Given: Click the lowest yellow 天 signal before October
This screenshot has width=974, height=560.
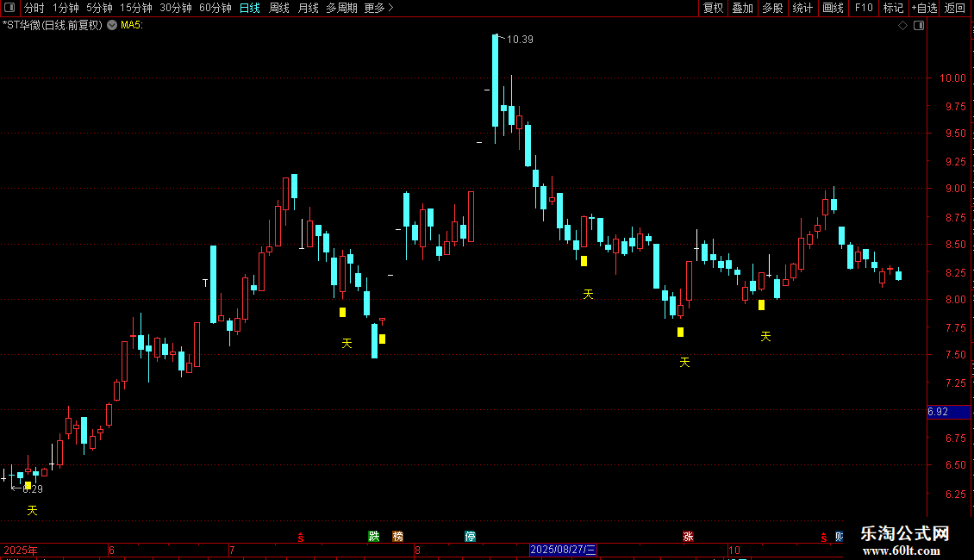Looking at the screenshot, I should (x=684, y=363).
